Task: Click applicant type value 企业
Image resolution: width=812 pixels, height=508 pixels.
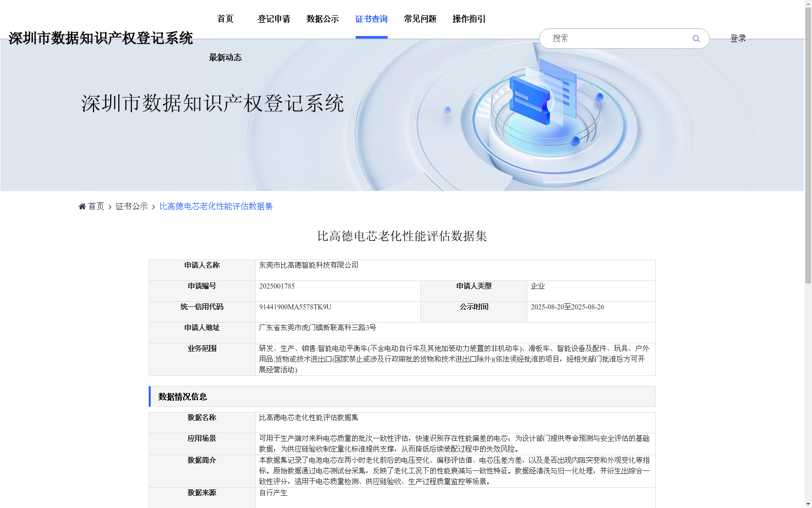Action: (537, 286)
